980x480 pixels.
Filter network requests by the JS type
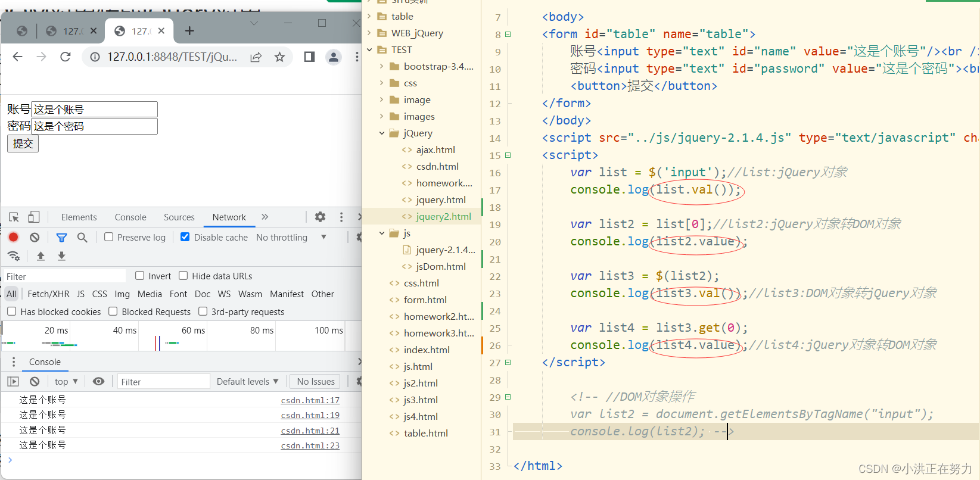[80, 294]
